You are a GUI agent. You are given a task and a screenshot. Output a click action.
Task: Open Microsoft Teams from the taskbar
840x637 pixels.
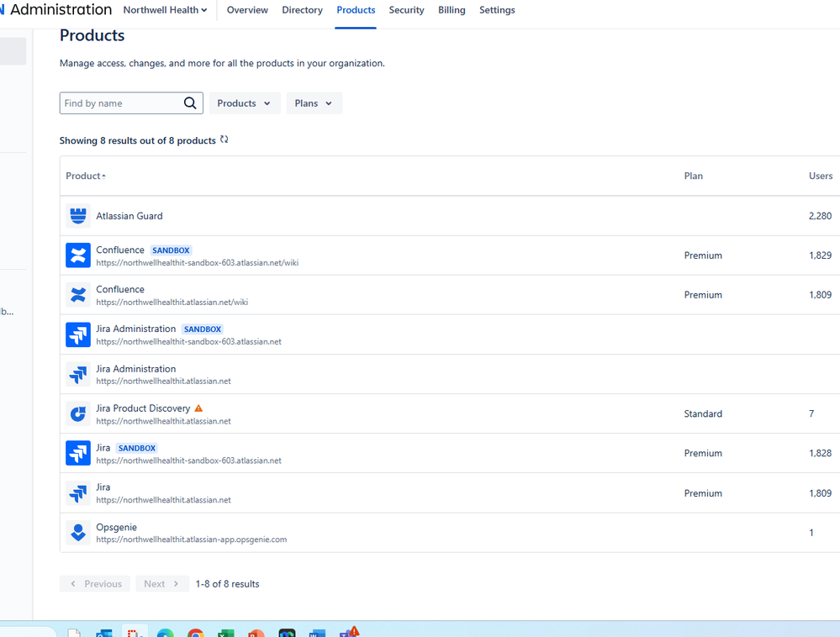click(349, 632)
